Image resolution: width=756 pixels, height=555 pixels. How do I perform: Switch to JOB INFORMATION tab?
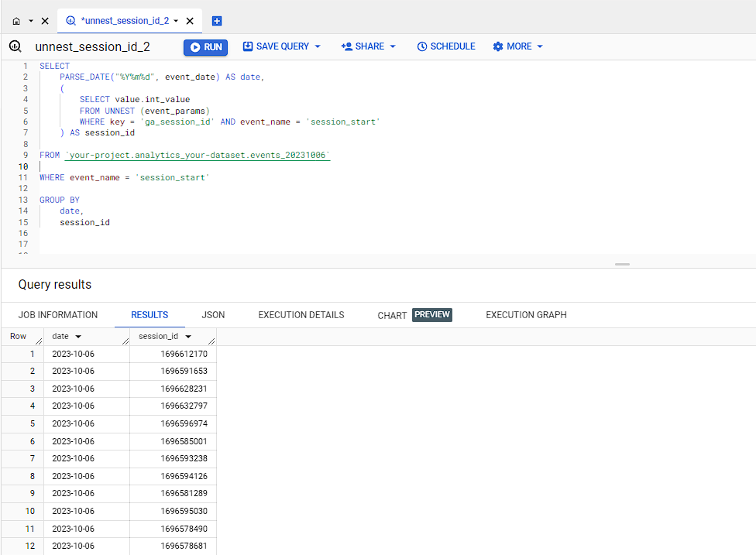click(x=58, y=315)
